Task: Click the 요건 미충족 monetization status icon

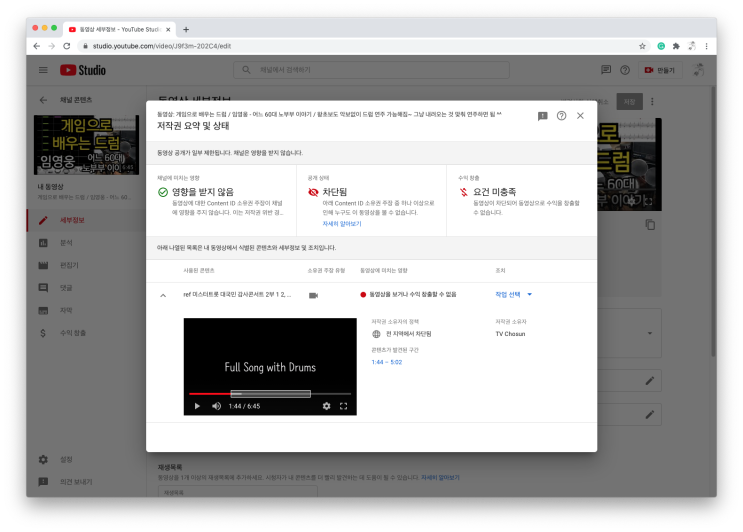Action: click(463, 192)
